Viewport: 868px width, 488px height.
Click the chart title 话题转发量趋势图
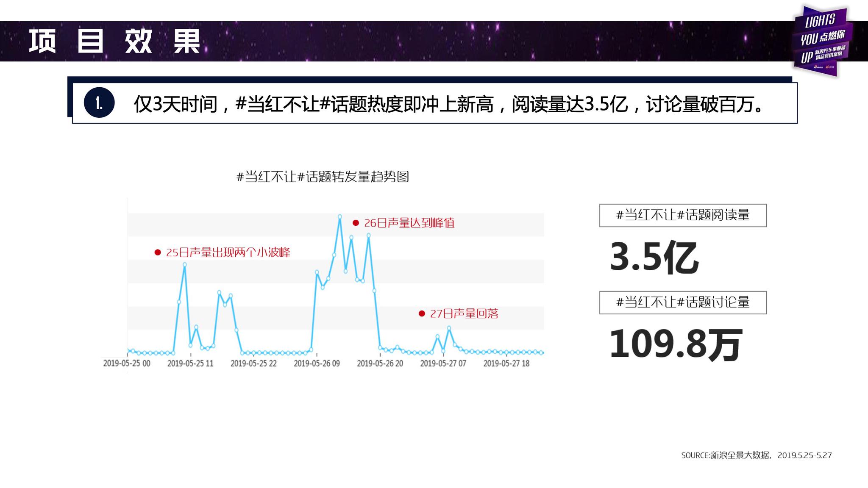pyautogui.click(x=323, y=177)
